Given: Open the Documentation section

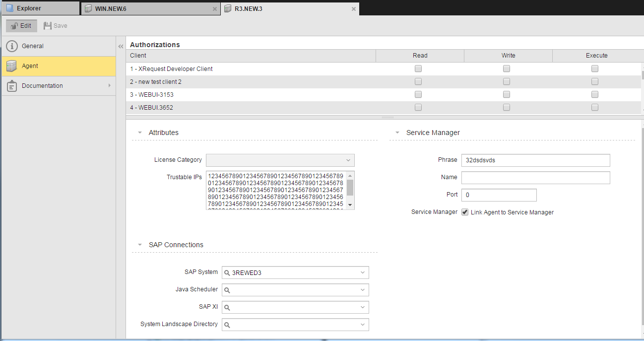Looking at the screenshot, I should [59, 86].
